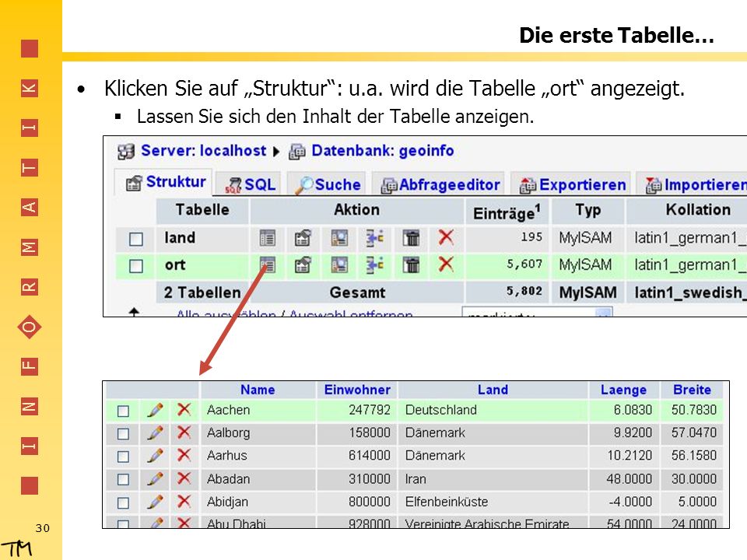Click the database icon beside Datenbank: geoinfo
This screenshot has height=560, width=747.
click(297, 152)
